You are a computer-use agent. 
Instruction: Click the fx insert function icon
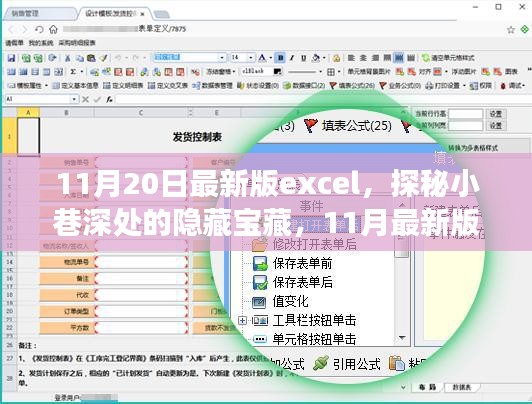109,99
